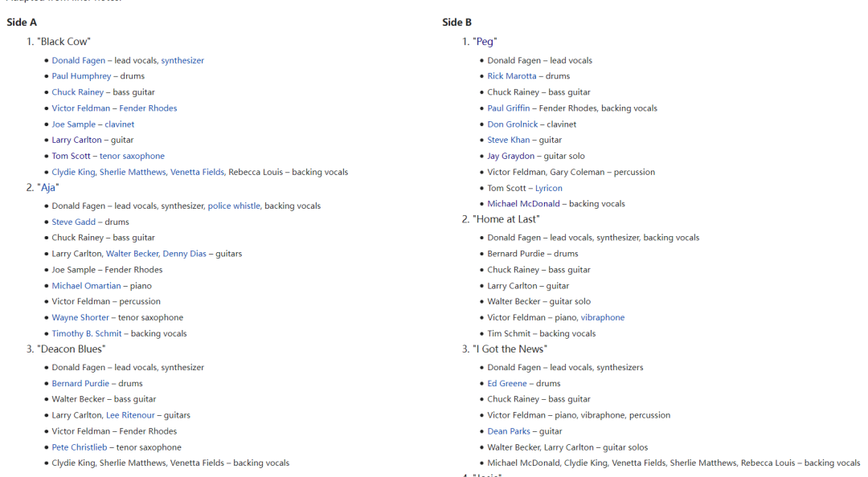Click the "Black Cow" track title
The width and height of the screenshot is (868, 477).
click(65, 42)
